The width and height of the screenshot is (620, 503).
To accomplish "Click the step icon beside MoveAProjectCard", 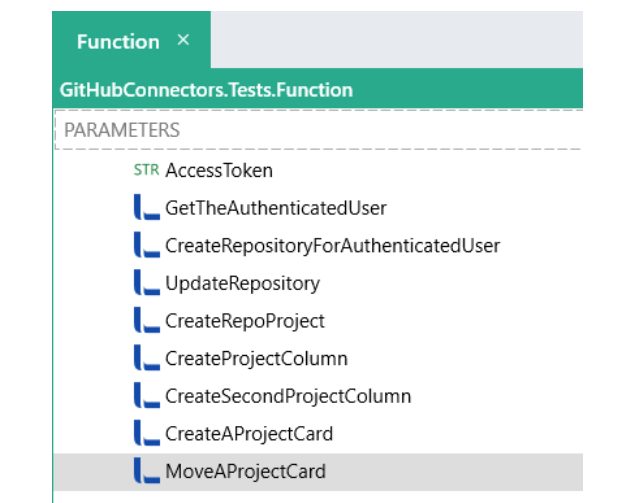I will 147,470.
